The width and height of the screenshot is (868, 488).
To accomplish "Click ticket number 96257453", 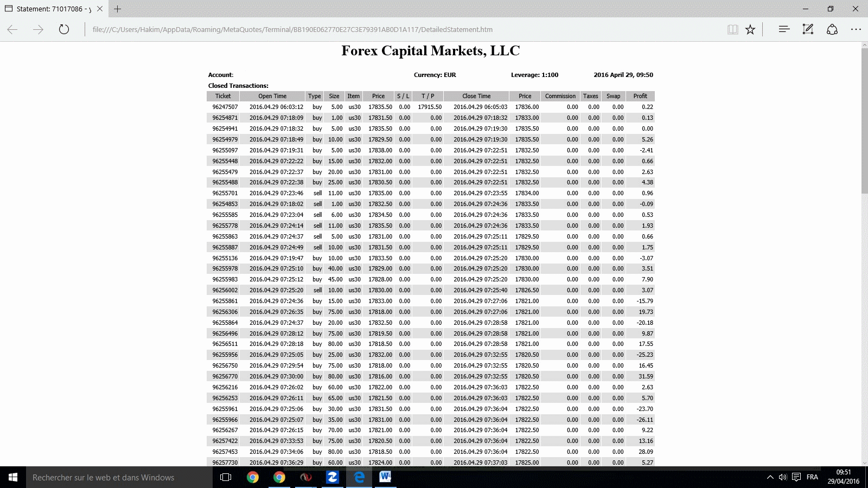I will click(225, 452).
